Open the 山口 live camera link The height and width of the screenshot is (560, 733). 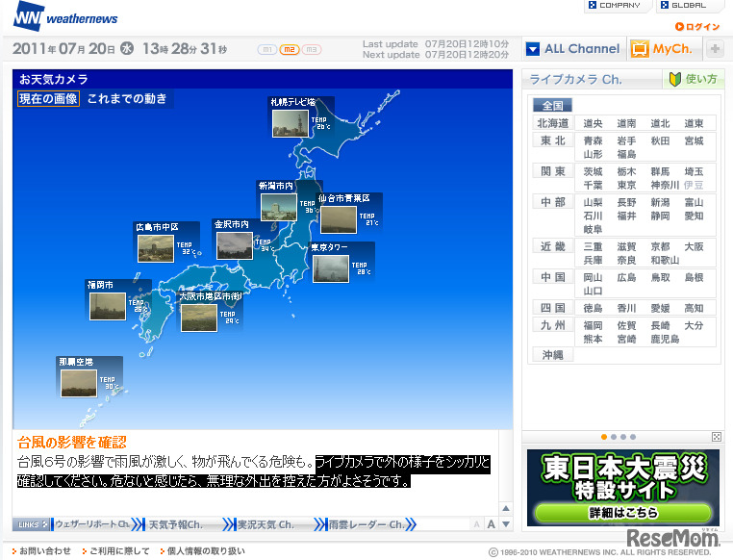pos(593,291)
